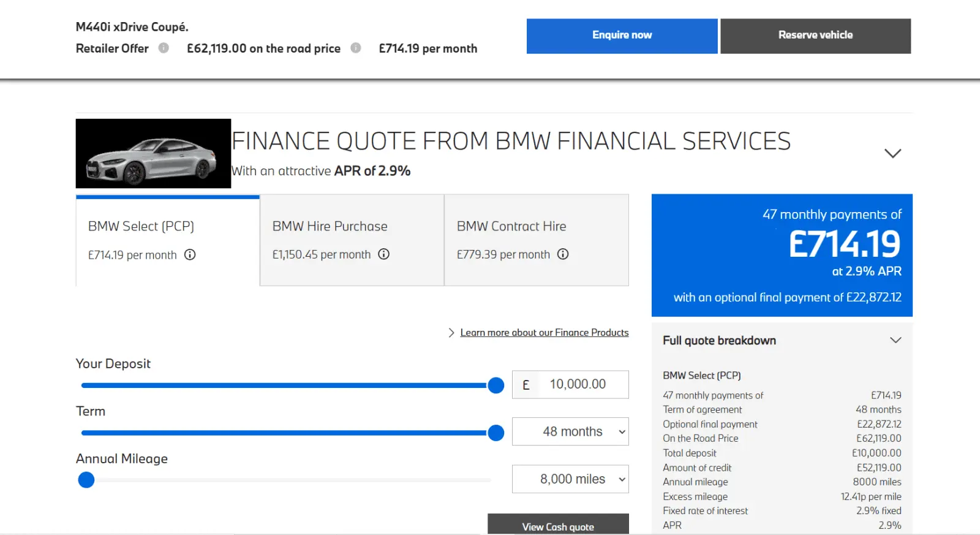980x535 pixels.
Task: Select the BMW Select (PCP) tab
Action: (x=168, y=240)
